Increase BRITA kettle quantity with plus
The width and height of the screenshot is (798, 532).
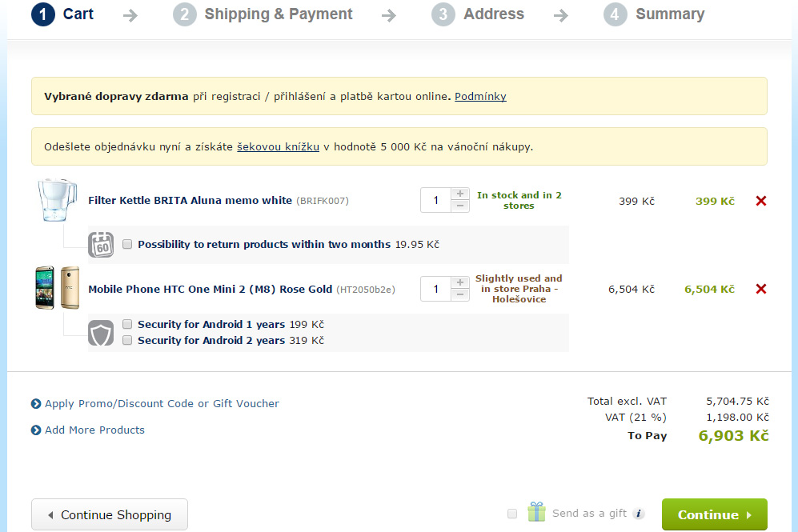point(460,194)
